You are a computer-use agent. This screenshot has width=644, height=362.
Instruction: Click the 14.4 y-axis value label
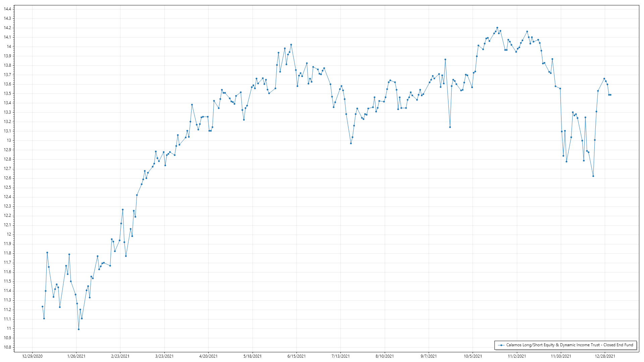click(x=7, y=9)
